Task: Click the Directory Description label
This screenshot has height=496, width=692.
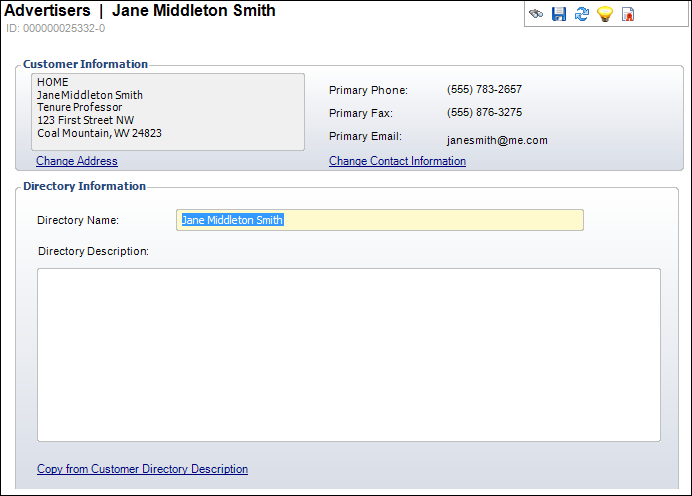Action: click(93, 251)
